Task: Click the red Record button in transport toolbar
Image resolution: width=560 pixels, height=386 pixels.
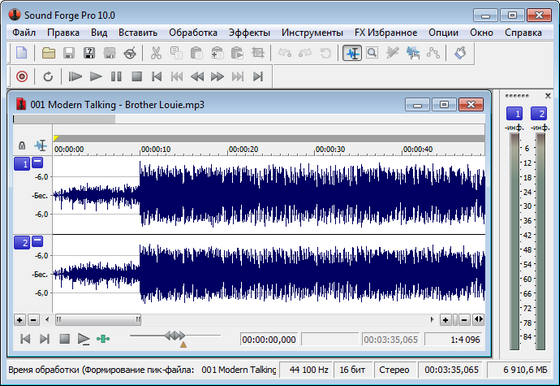Action: 22,76
